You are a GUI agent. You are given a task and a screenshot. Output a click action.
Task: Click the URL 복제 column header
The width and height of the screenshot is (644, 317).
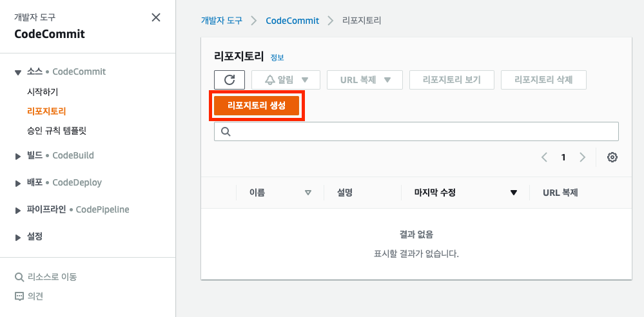click(560, 193)
